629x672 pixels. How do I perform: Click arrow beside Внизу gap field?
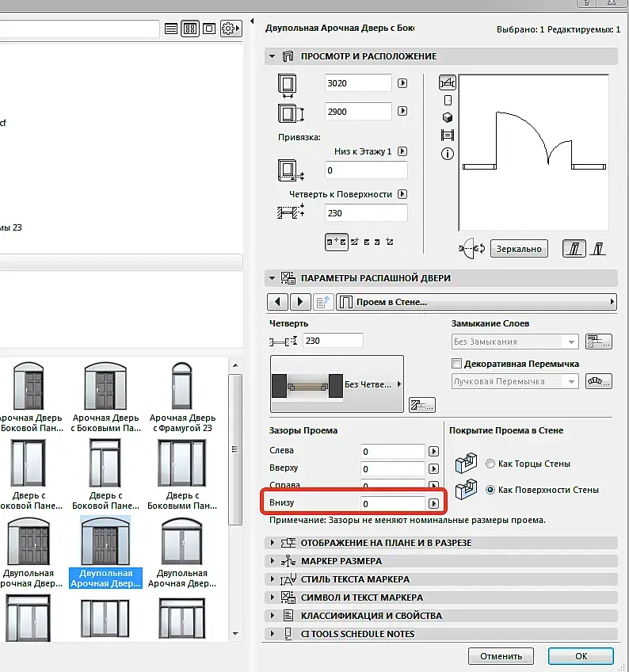pyautogui.click(x=433, y=503)
